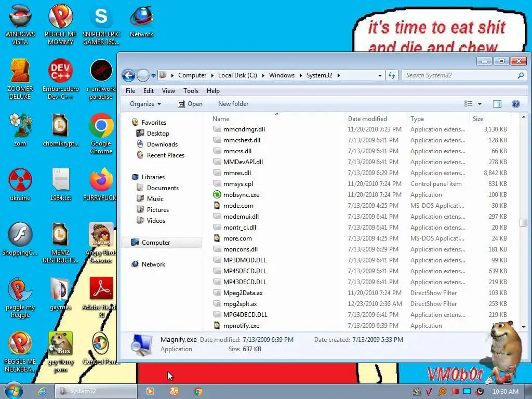Viewport: 532px width, 399px height.
Task: Select the chomikrypt desktop icon
Action: click(60, 129)
